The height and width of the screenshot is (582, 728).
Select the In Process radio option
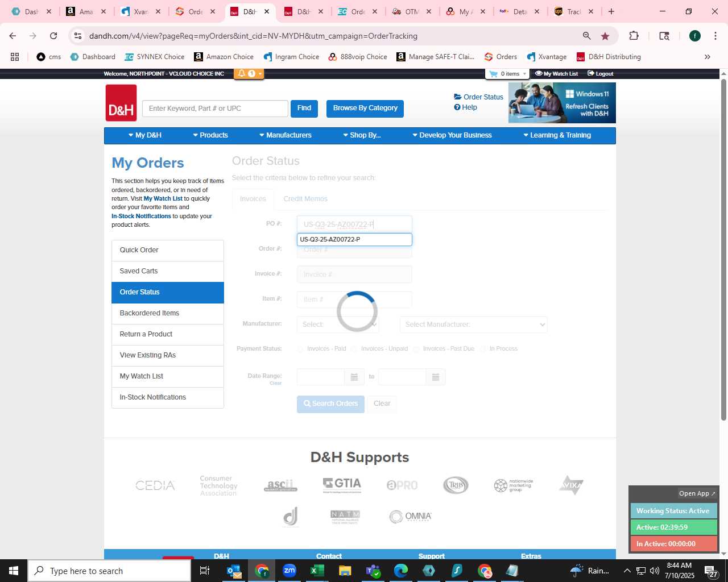[483, 349]
